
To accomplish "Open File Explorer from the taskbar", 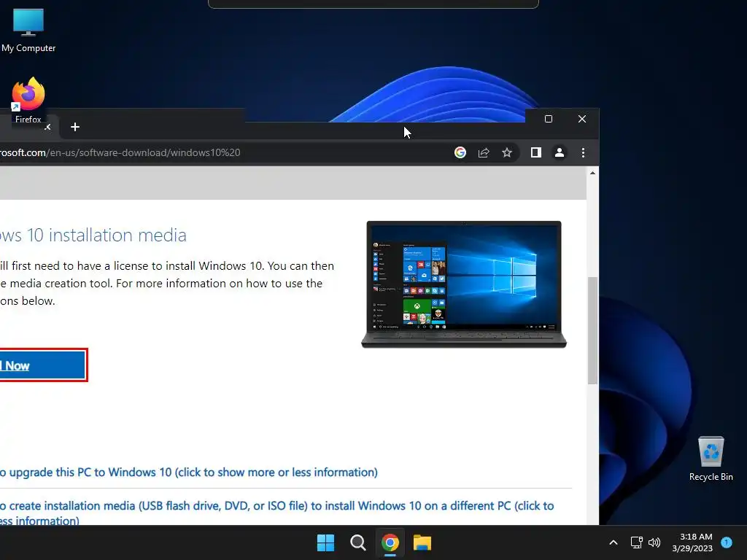I will 422,542.
